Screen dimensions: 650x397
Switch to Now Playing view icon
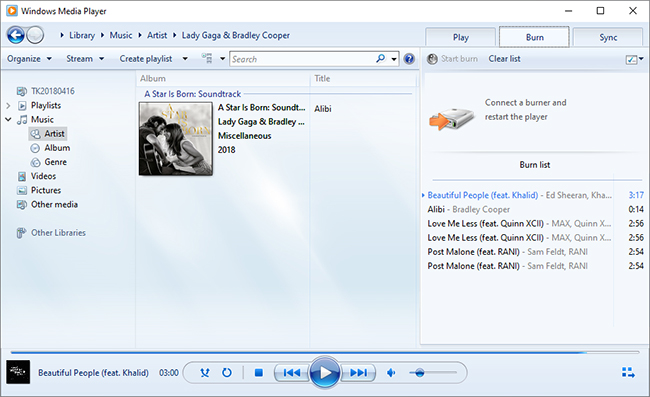pos(628,373)
